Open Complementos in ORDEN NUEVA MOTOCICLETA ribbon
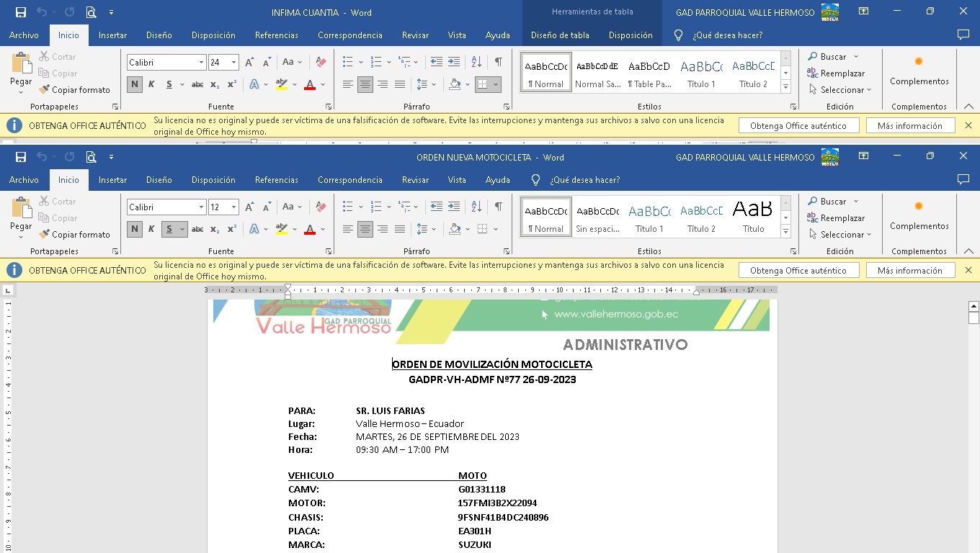Image resolution: width=980 pixels, height=553 pixels. coord(919,215)
